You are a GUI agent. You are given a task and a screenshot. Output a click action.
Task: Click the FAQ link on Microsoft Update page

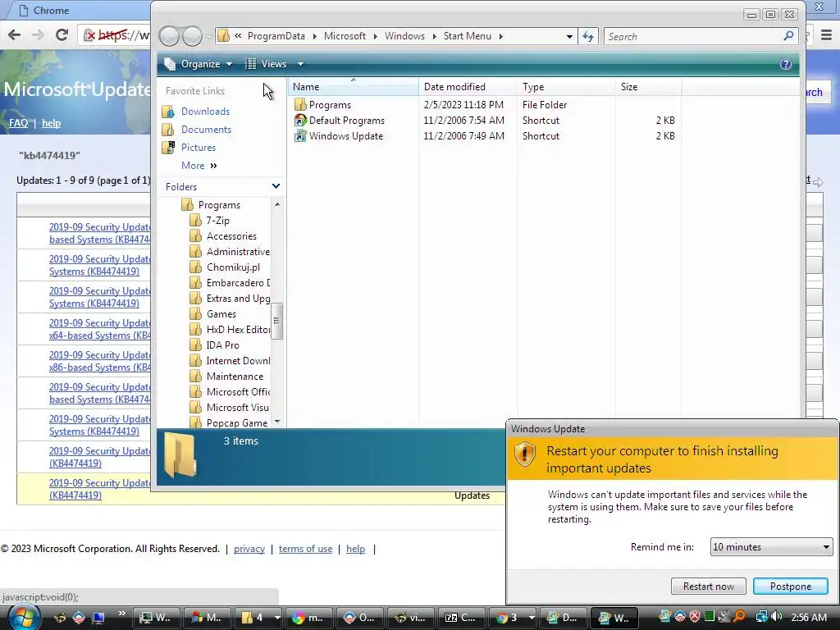click(x=18, y=123)
